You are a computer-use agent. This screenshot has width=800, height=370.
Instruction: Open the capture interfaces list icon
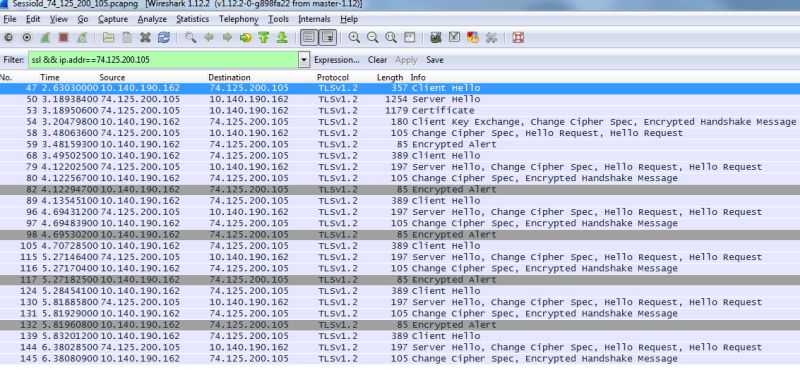tap(9, 38)
